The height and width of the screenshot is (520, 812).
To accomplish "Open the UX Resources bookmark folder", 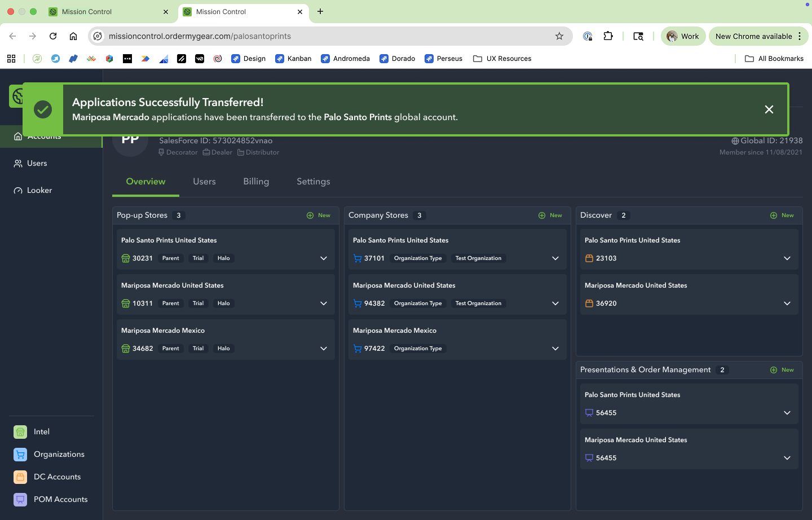I will [502, 59].
